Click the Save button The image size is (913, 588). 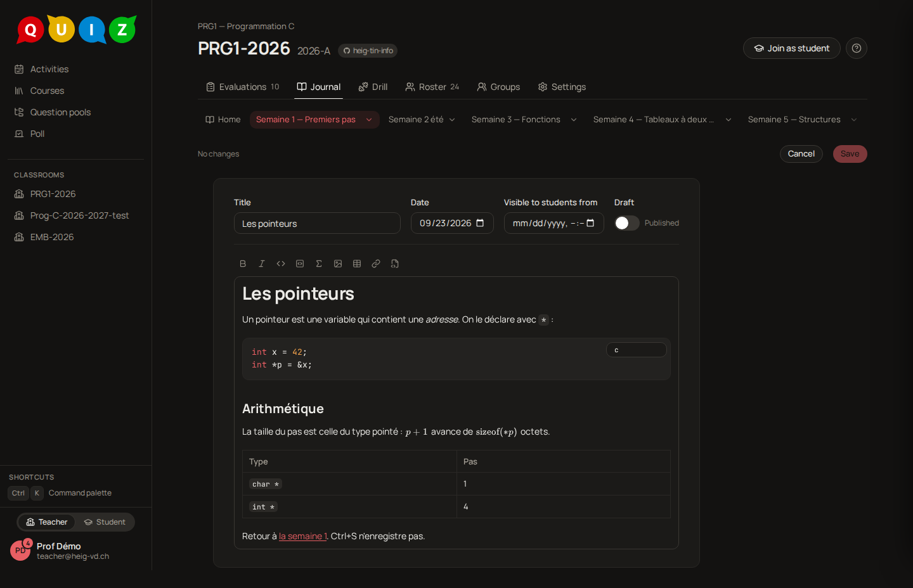850,154
